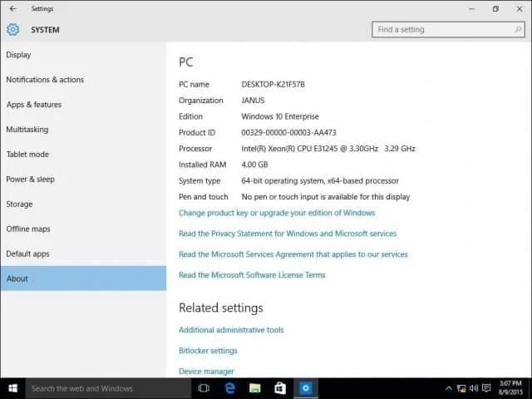Open Task View from the taskbar

(x=204, y=388)
